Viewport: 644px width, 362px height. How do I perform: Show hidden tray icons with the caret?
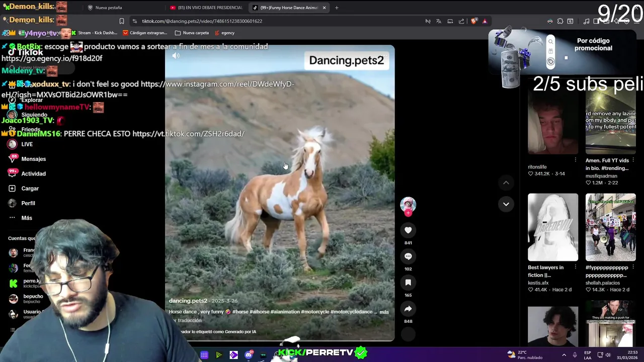click(563, 355)
